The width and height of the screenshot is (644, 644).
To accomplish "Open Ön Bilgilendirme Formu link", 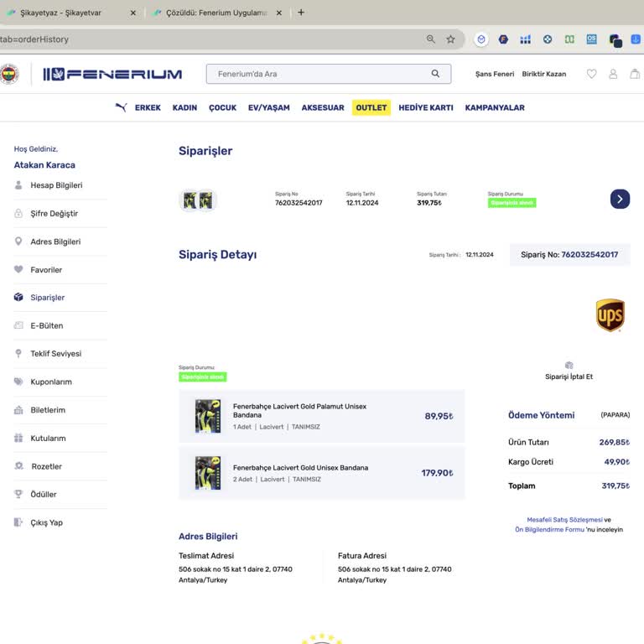I will click(549, 529).
